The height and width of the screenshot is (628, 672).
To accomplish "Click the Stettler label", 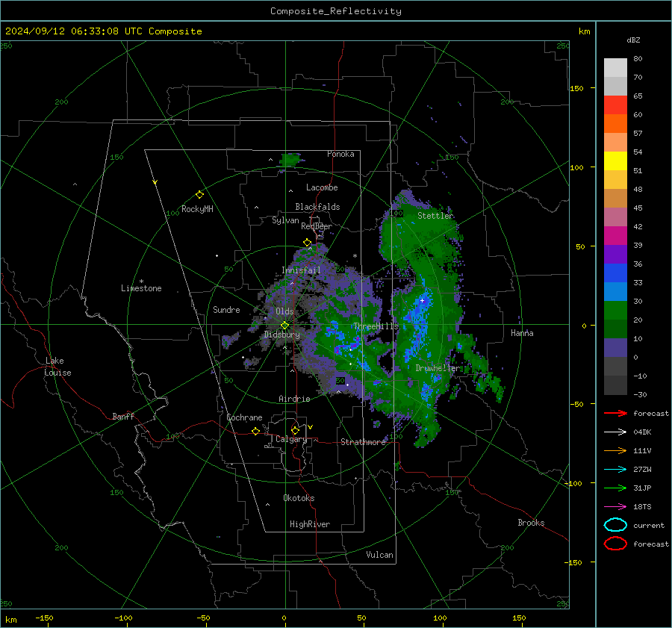I will 435,216.
